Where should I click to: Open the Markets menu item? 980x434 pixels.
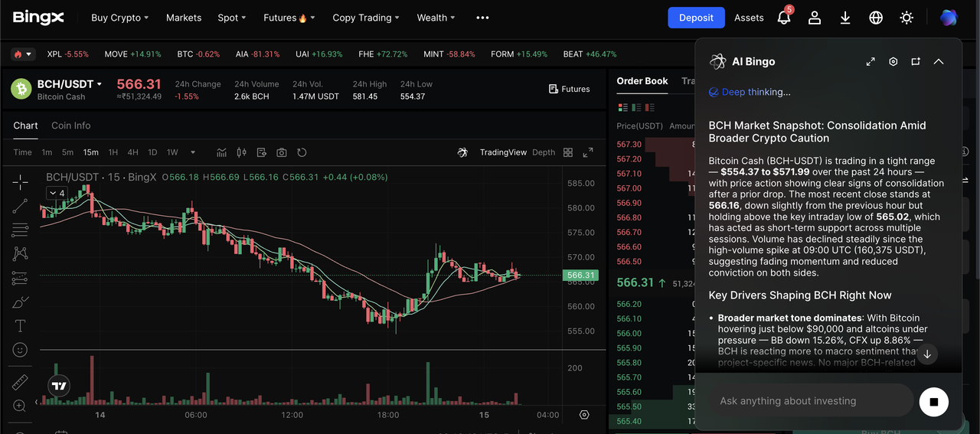(184, 18)
